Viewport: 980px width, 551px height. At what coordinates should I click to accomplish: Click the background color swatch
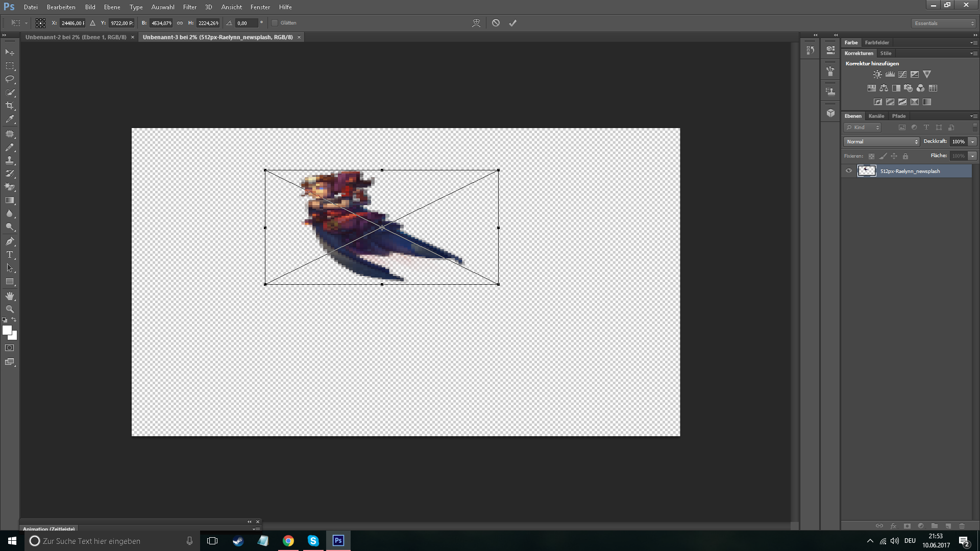pos(14,337)
